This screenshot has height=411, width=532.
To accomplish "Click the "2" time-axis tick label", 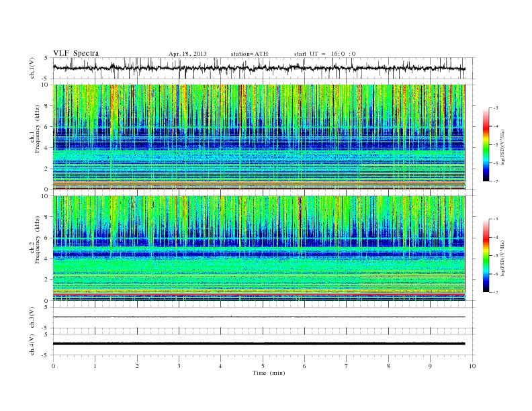I will coord(137,366).
